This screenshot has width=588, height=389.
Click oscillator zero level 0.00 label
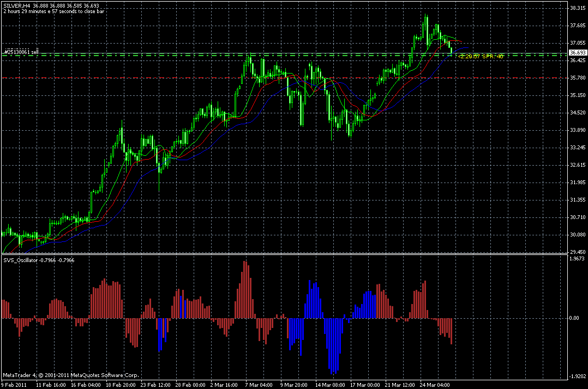click(x=574, y=318)
